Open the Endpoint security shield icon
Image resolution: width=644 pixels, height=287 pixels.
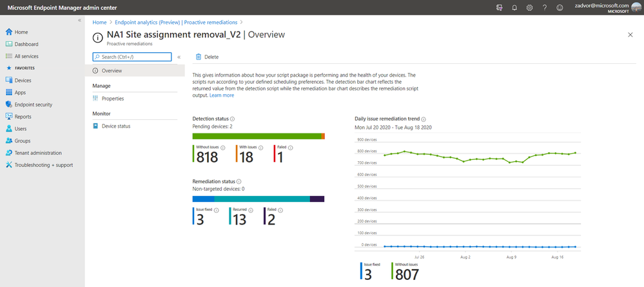pyautogui.click(x=9, y=104)
